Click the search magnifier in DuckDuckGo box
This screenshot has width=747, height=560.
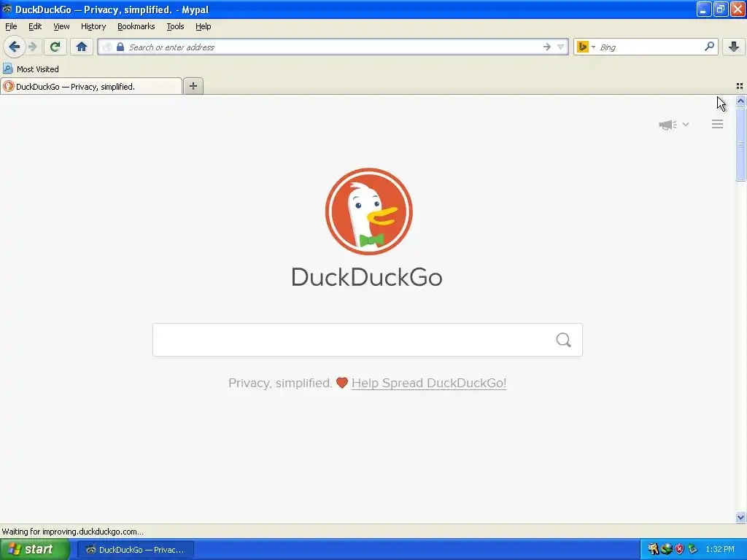pyautogui.click(x=564, y=340)
